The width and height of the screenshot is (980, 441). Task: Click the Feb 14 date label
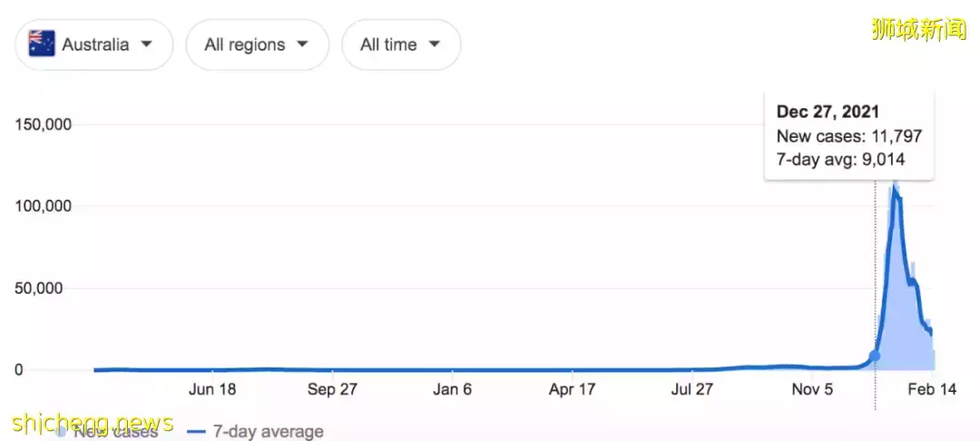934,389
